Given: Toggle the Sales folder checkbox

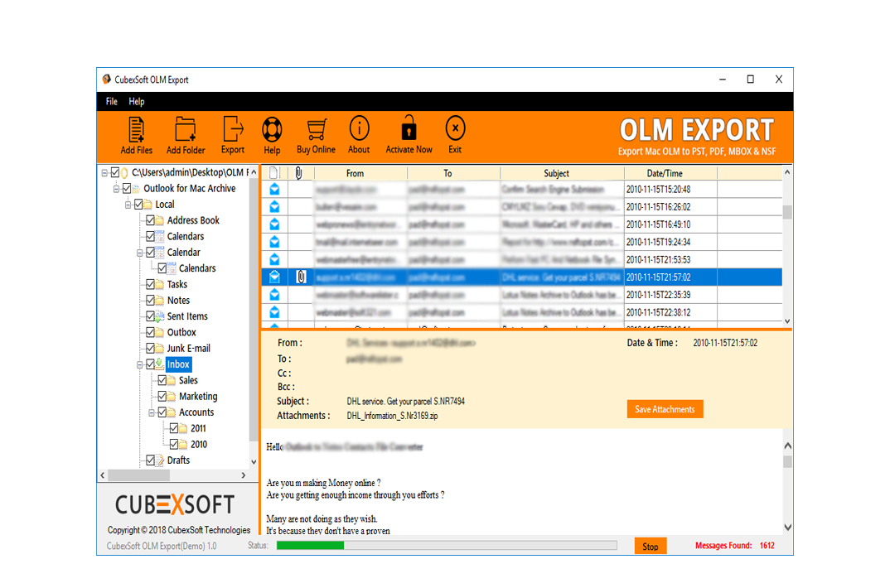Looking at the screenshot, I should (x=162, y=380).
